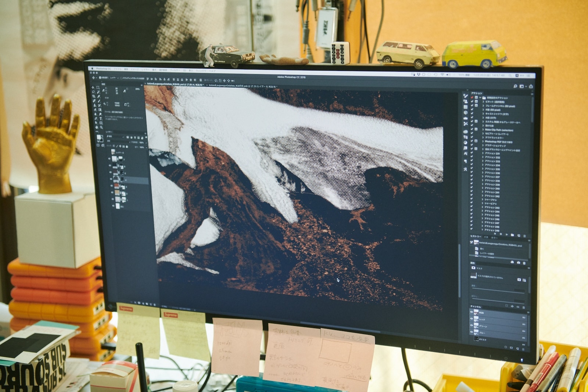The width and height of the screenshot is (588, 392).
Task: Click the camera snapshot icon in History panel
Action: point(518,262)
